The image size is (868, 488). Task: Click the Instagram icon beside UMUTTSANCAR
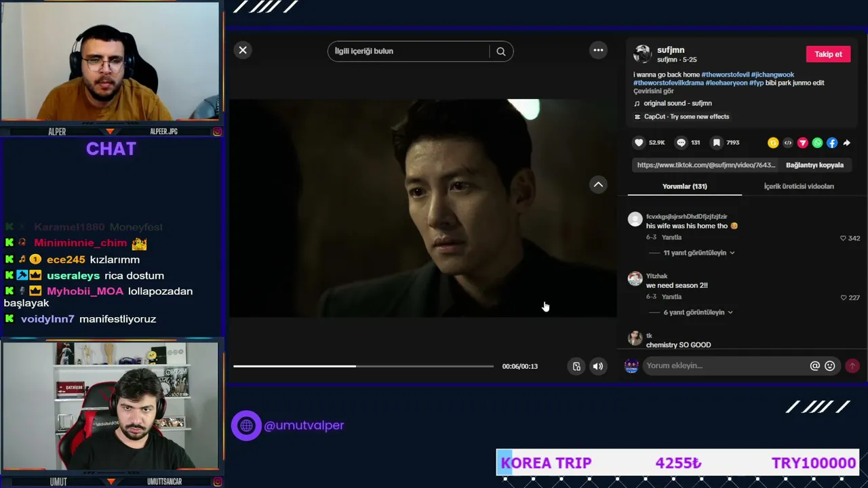(x=217, y=482)
